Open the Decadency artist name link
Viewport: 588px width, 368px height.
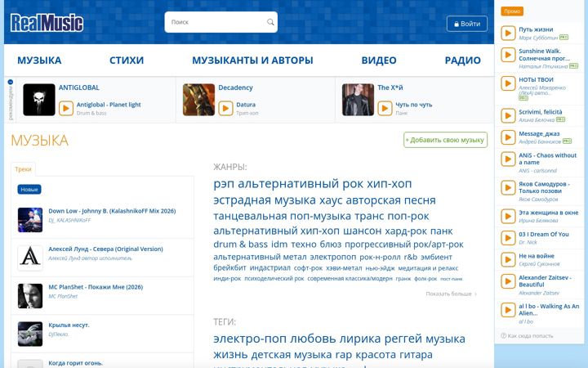[x=235, y=88]
